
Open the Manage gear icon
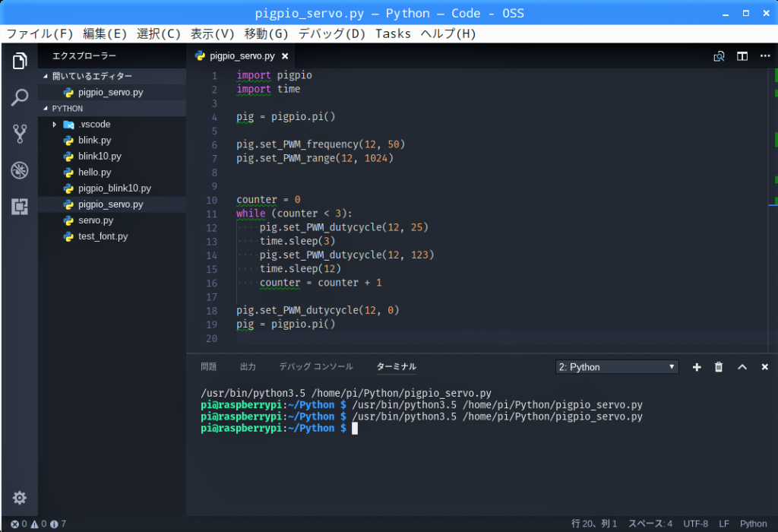pos(20,498)
